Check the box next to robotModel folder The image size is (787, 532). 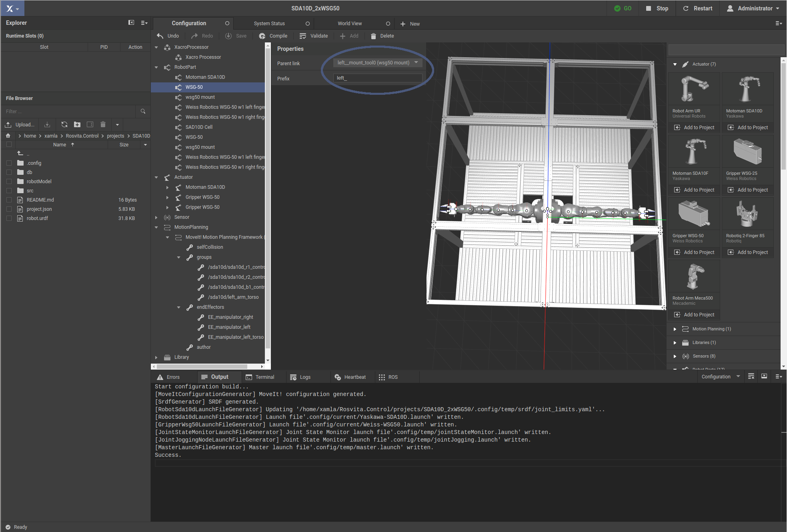(9, 182)
